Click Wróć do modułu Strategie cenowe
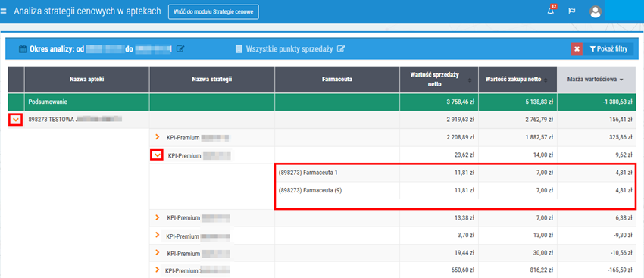 (x=214, y=12)
